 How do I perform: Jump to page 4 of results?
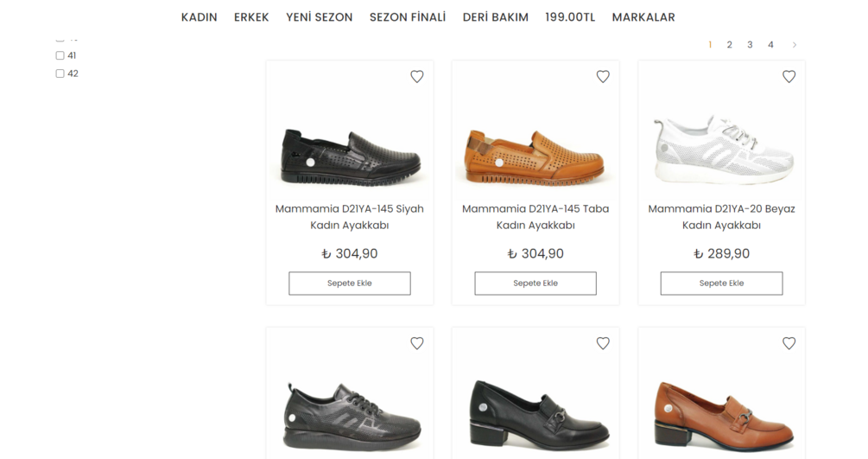click(770, 45)
